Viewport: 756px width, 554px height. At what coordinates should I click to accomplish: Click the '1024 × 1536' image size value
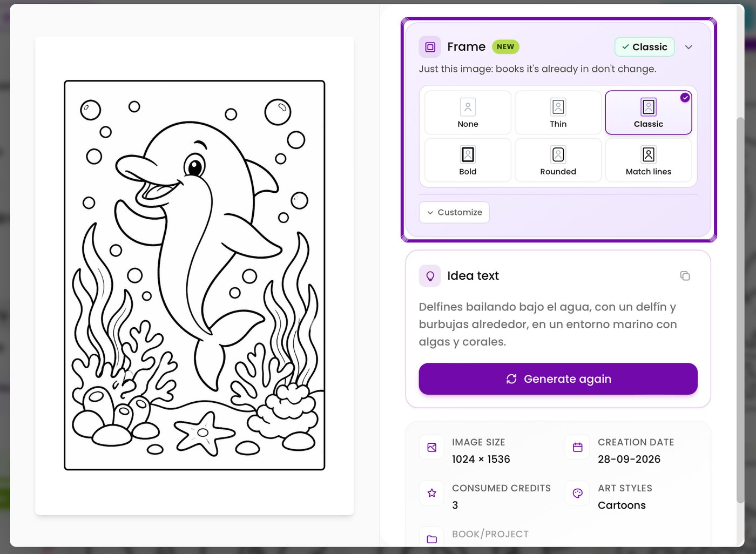tap(481, 459)
